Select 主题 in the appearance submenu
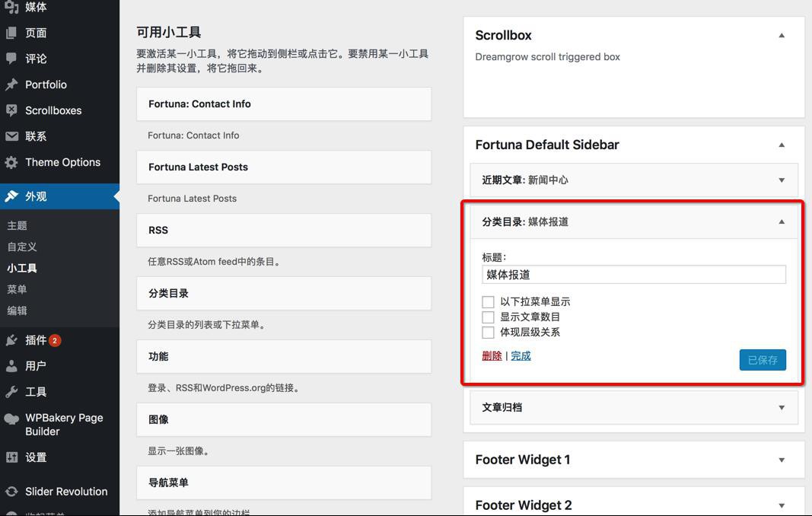The width and height of the screenshot is (812, 516). [17, 225]
